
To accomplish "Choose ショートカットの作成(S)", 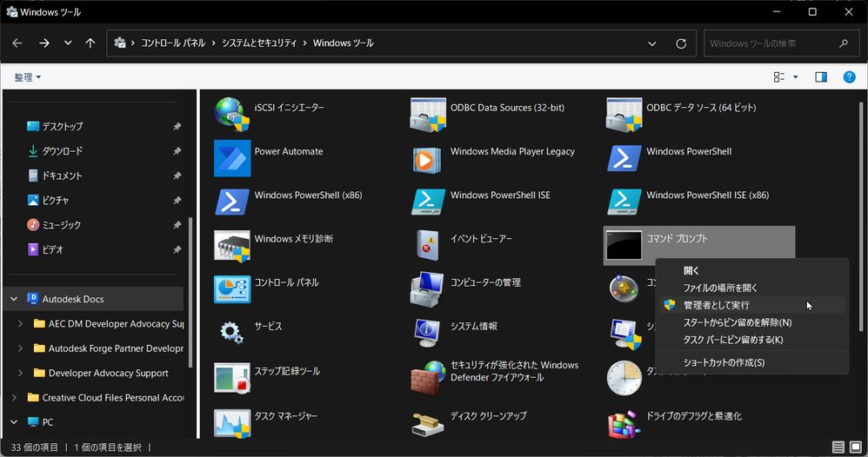I will pos(751,362).
